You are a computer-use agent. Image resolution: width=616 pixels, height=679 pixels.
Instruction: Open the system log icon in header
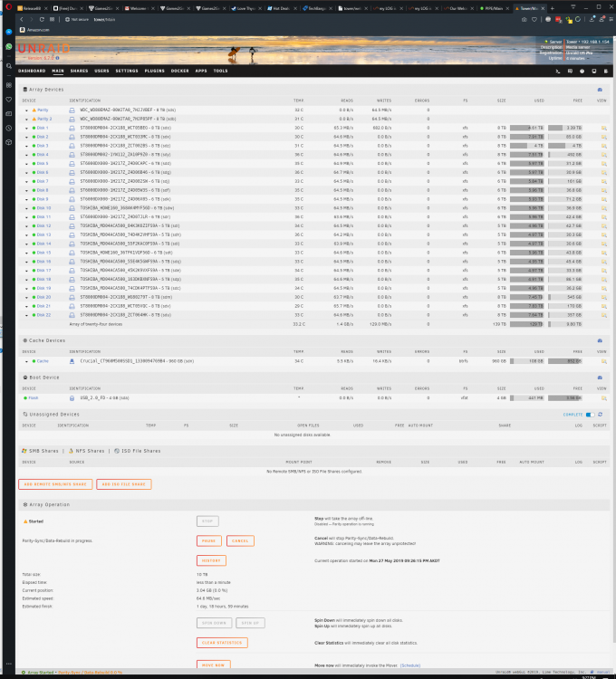click(606, 71)
